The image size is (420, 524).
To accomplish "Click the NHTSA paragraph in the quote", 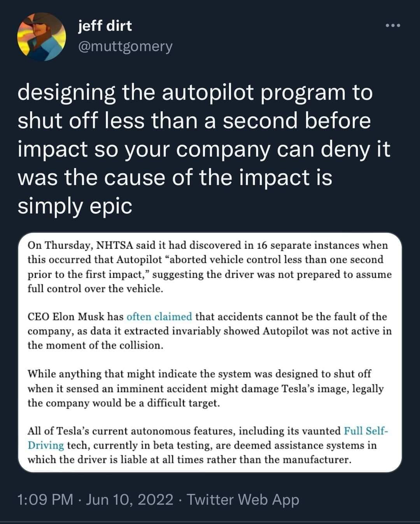I will point(210,267).
